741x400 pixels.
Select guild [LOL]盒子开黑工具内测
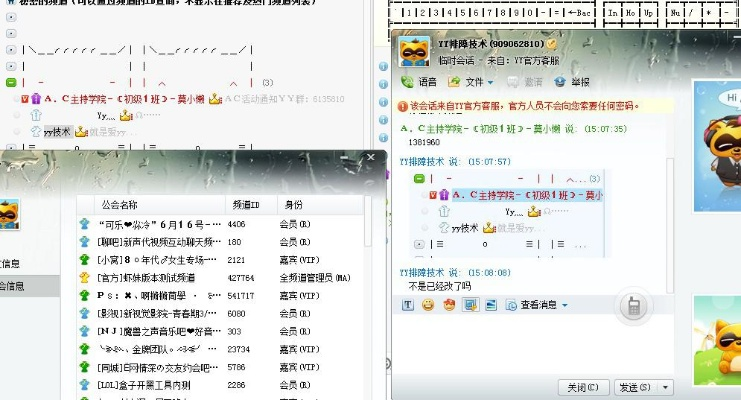click(x=143, y=385)
